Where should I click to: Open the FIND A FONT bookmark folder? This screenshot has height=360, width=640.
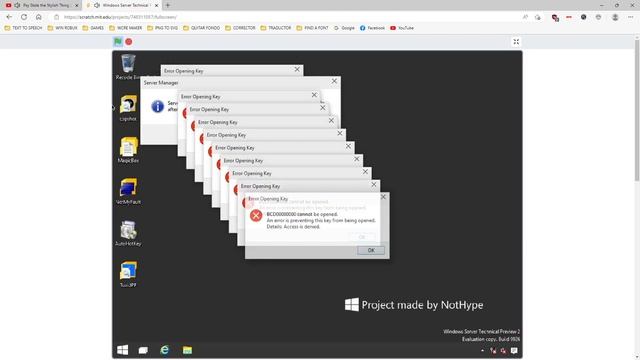[x=312, y=28]
